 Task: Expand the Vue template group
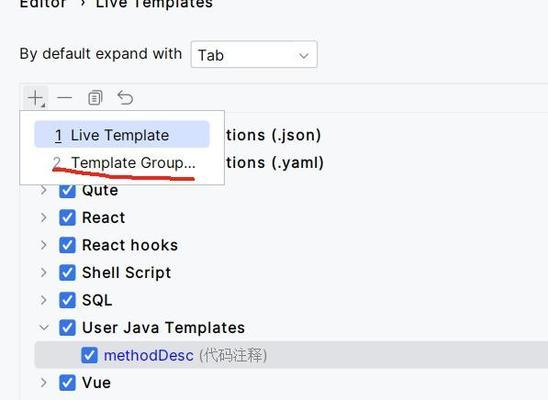(x=44, y=383)
